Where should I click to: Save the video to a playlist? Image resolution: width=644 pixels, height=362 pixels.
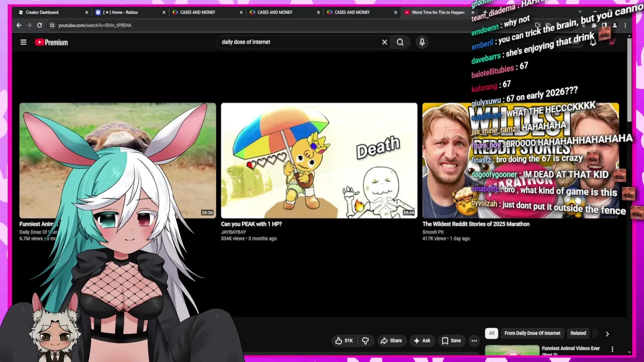click(x=451, y=341)
